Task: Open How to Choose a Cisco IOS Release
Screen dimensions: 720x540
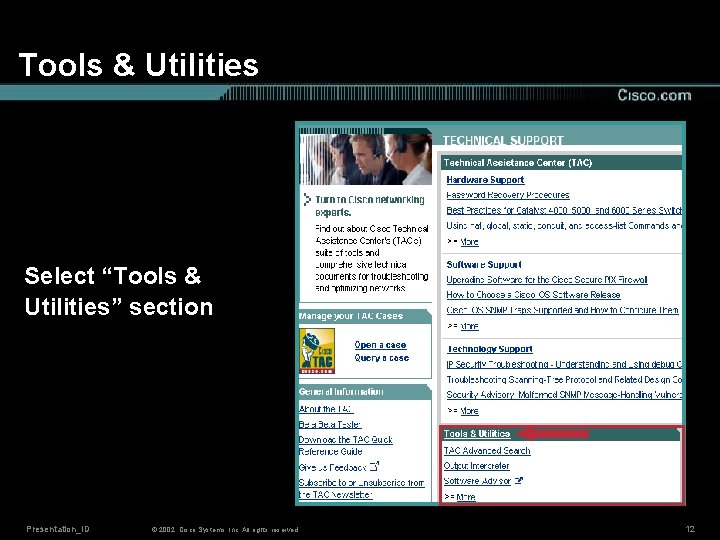Action: [533, 295]
